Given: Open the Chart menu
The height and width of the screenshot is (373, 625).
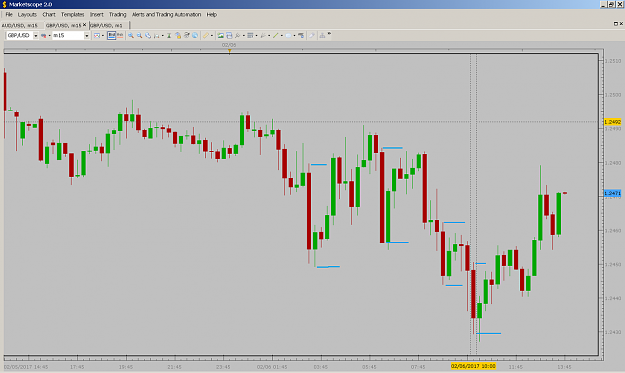Looking at the screenshot, I should point(49,15).
